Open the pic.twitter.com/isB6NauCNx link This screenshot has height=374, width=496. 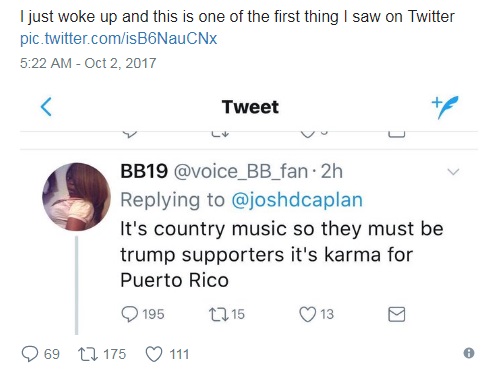point(119,38)
